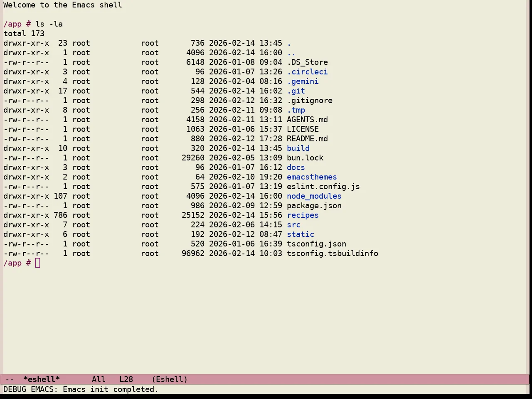Select the LICENSE file name
Image resolution: width=532 pixels, height=399 pixels.
point(303,129)
